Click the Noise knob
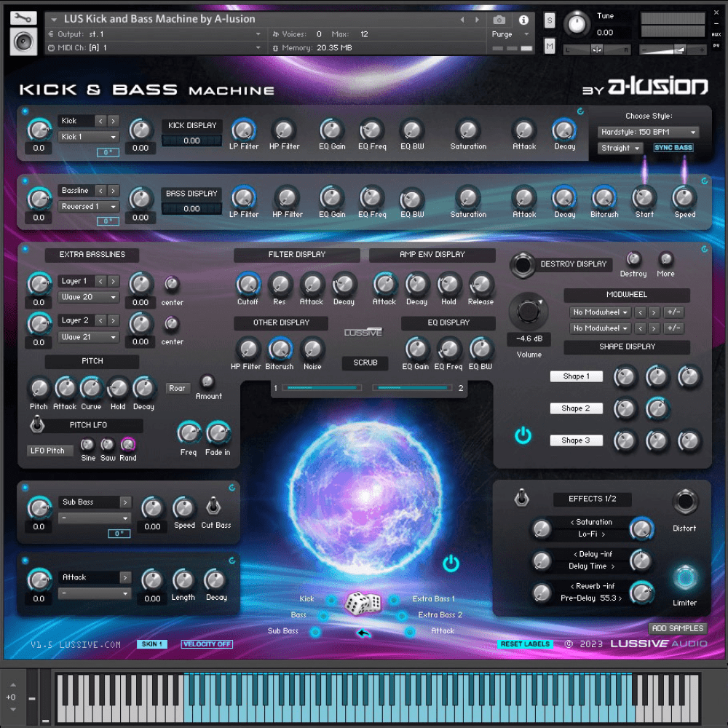The image size is (728, 728). tap(312, 349)
